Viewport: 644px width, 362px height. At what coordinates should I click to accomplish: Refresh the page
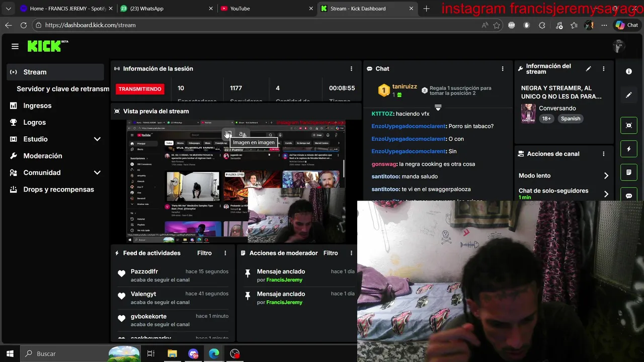[24, 25]
